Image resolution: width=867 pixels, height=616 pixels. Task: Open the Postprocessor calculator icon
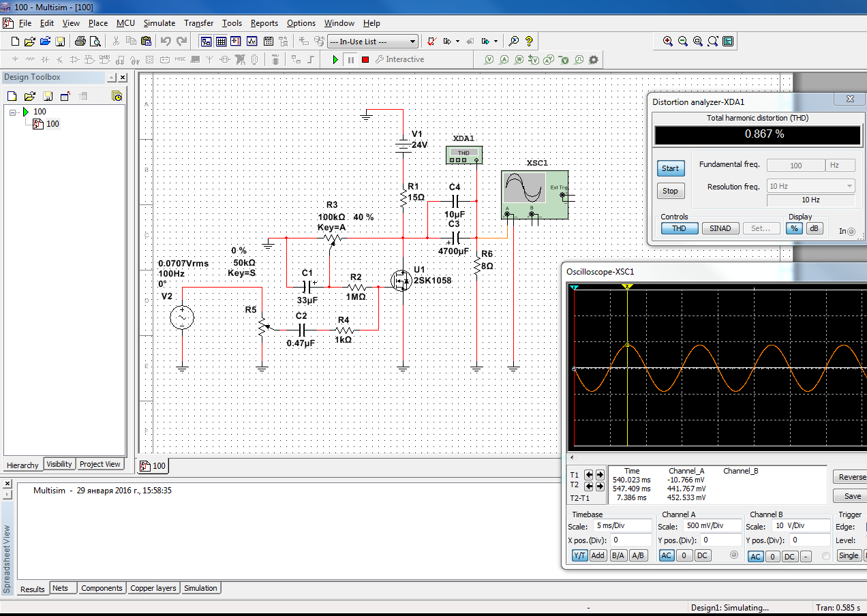pos(269,42)
